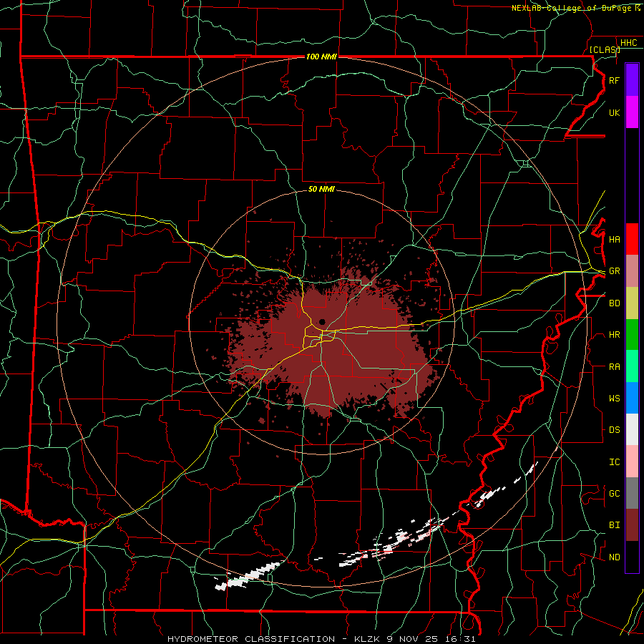Screen dimensions: 644x644
Task: Select the pinkish GR legend swatch
Action: 632,271
